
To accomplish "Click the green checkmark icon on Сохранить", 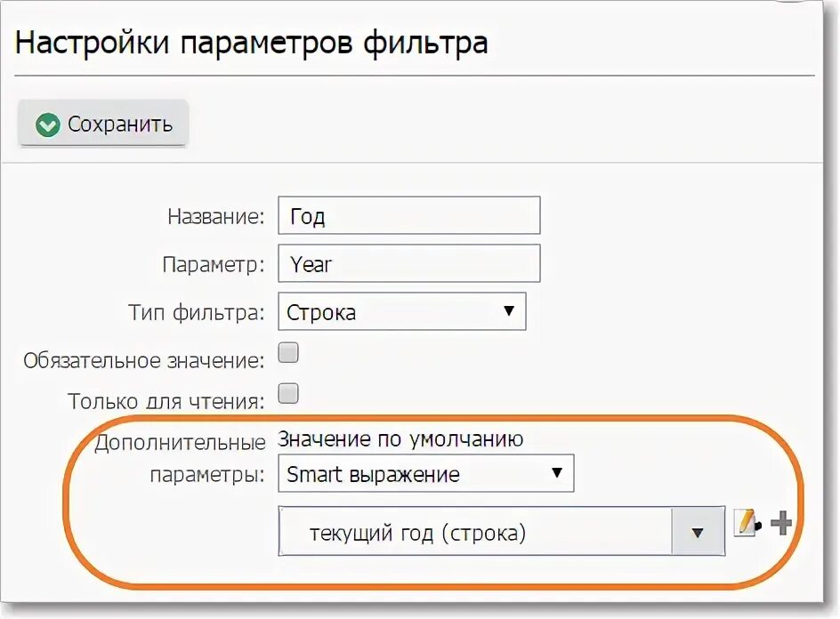I will pyautogui.click(x=48, y=125).
